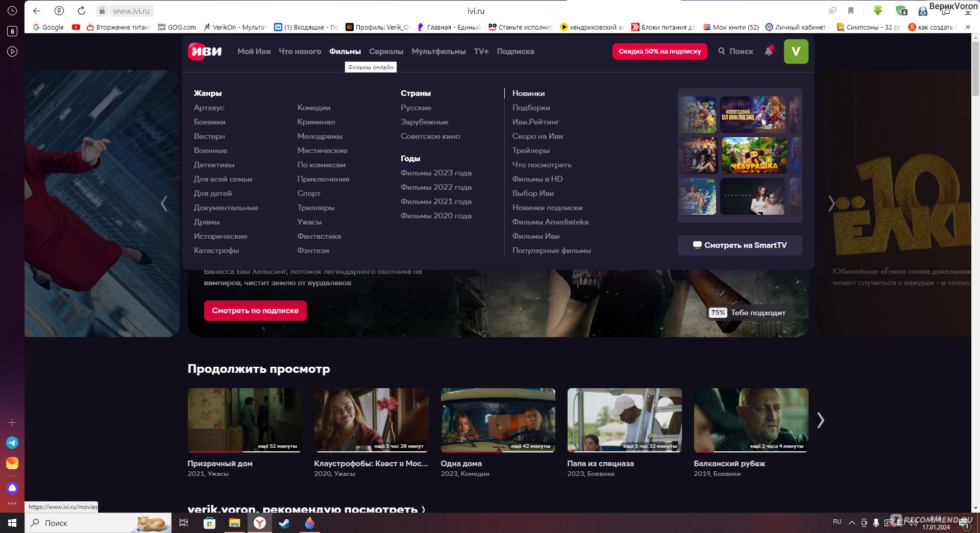Open Новинки link in dropdown
Screen dimensions: 980x533
pos(528,93)
